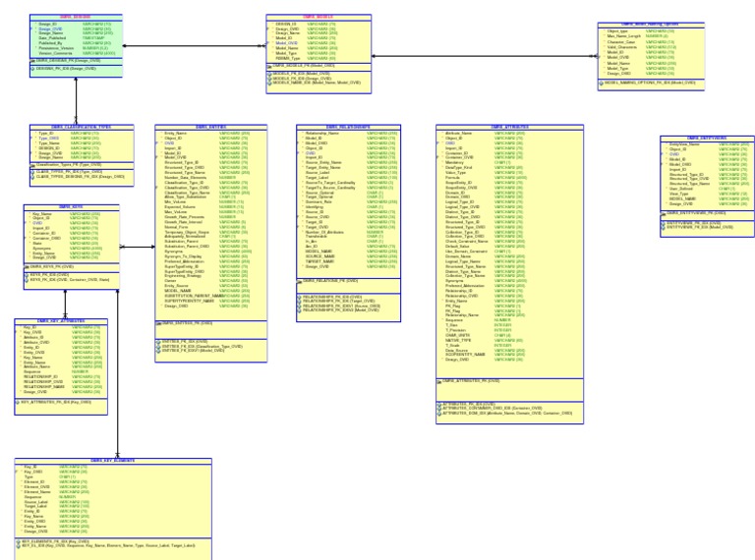Select the DMRS_ATTRIBUTES table header

click(x=509, y=127)
